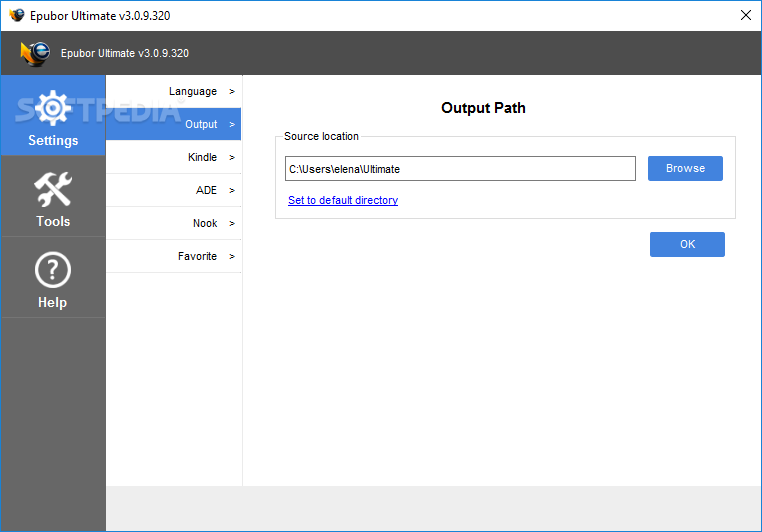Click the Epubor logo in the header
The width and height of the screenshot is (762, 532).
35,53
